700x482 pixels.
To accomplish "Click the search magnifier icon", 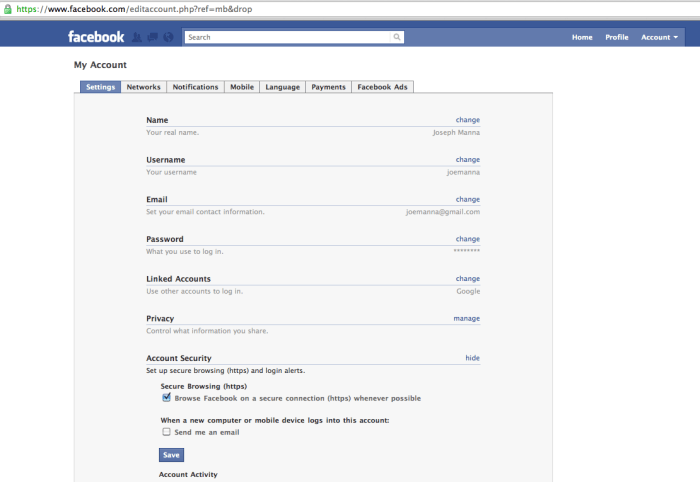I will [x=396, y=37].
